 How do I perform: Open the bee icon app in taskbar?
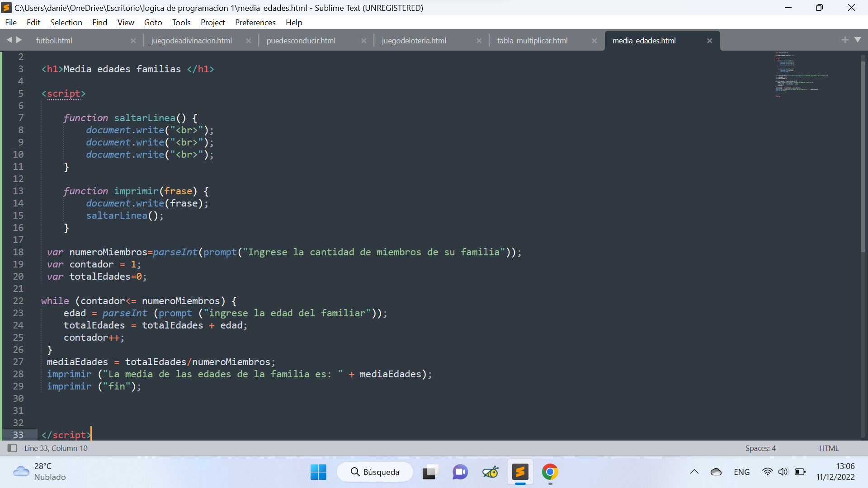point(491,472)
